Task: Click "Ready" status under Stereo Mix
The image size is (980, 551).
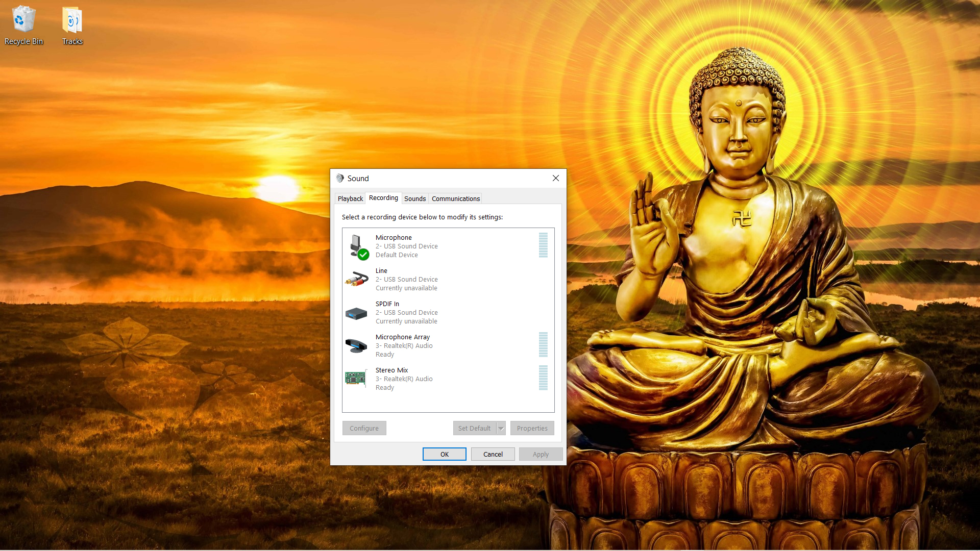Action: pyautogui.click(x=385, y=387)
